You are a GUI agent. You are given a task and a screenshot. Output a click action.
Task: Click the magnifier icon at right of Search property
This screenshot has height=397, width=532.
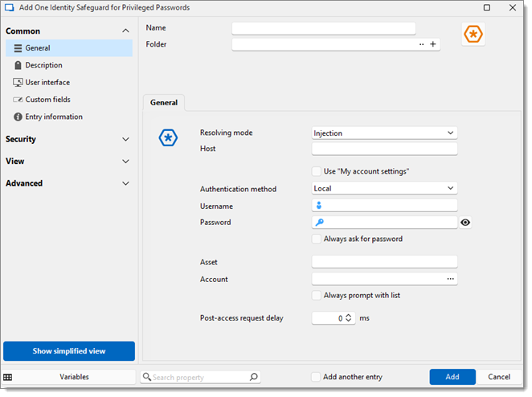(x=254, y=377)
